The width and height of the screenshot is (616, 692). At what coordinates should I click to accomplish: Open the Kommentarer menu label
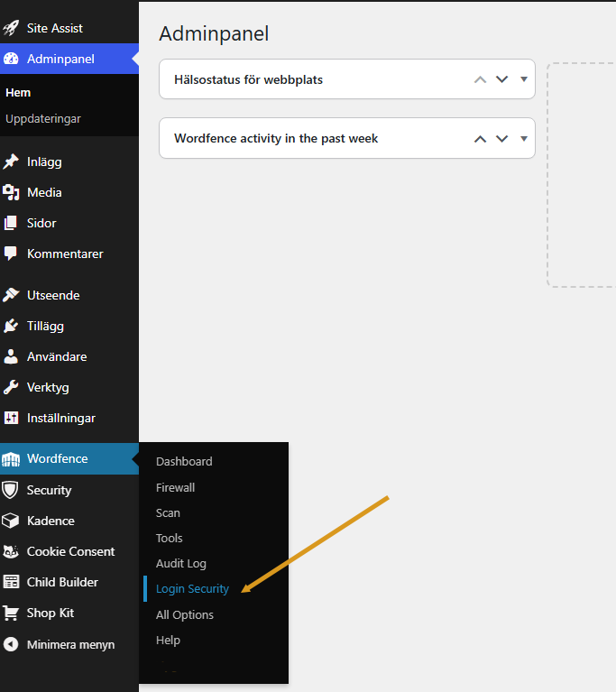[65, 254]
